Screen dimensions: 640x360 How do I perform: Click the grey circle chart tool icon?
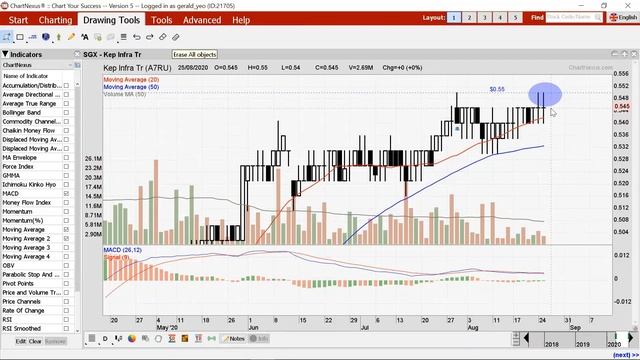158,338
